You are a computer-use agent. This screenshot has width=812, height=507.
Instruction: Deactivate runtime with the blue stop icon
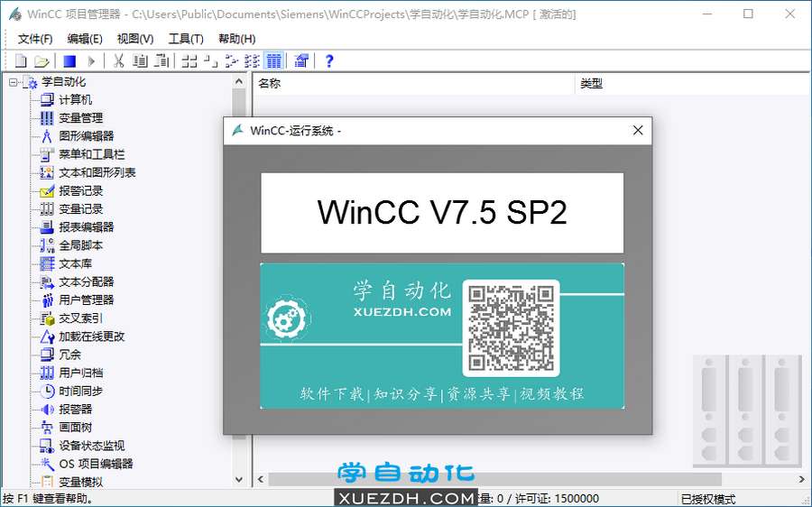pos(69,61)
